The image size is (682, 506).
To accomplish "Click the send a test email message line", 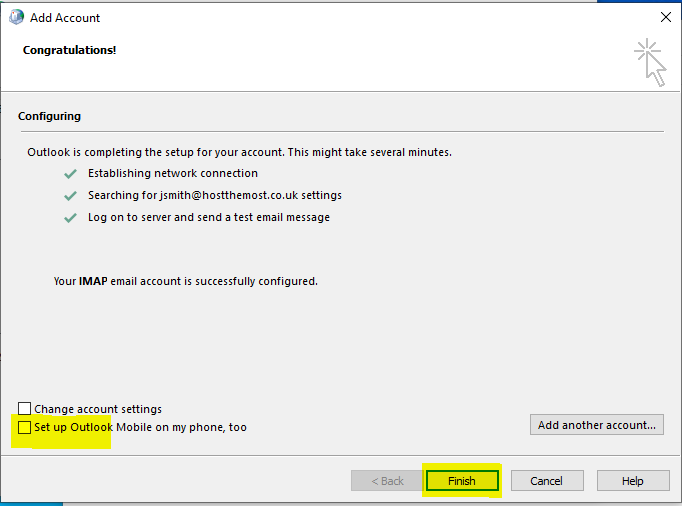I will (208, 217).
